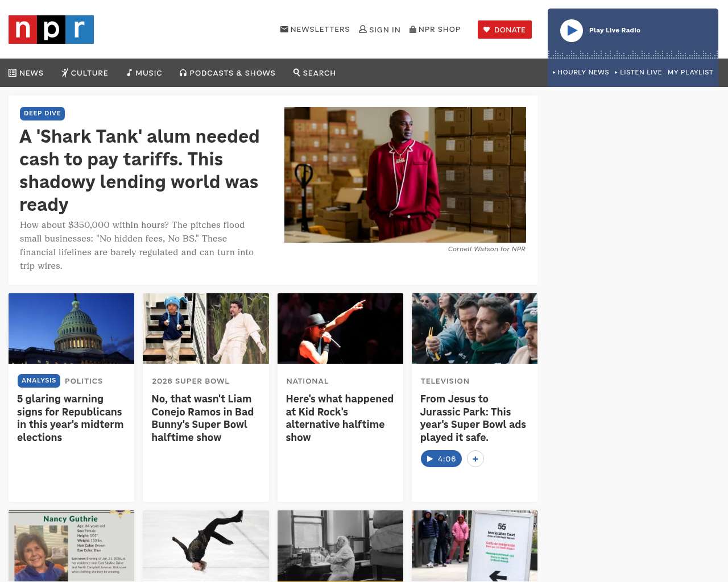Open the Search magnifier
The width and height of the screenshot is (728, 582).
pos(297,72)
